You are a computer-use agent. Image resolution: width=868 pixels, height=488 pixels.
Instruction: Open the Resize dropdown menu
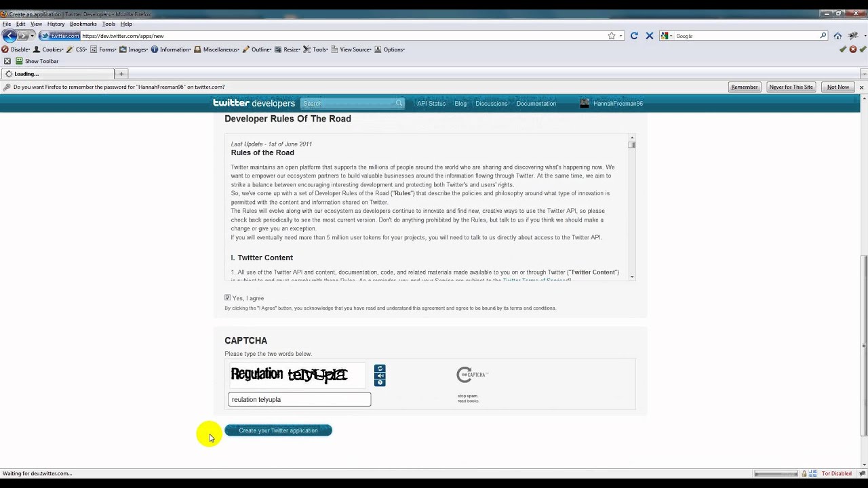[x=288, y=49]
